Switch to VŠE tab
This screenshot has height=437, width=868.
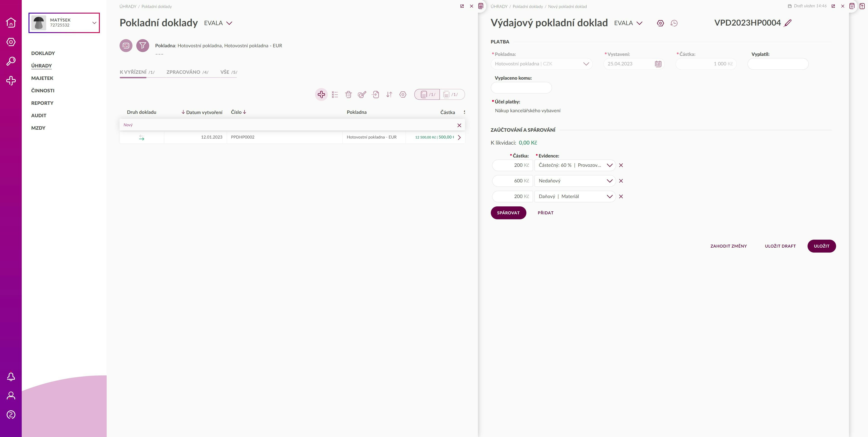pos(228,72)
